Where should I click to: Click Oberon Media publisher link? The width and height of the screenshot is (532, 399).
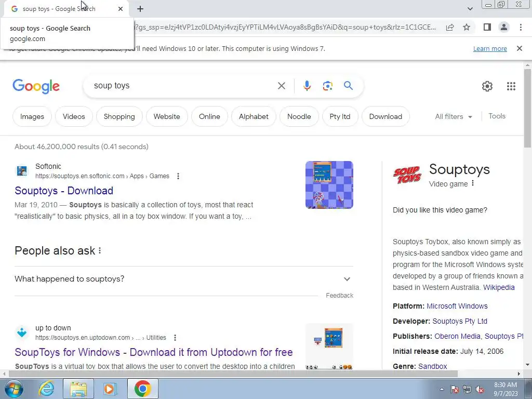[x=457, y=336]
